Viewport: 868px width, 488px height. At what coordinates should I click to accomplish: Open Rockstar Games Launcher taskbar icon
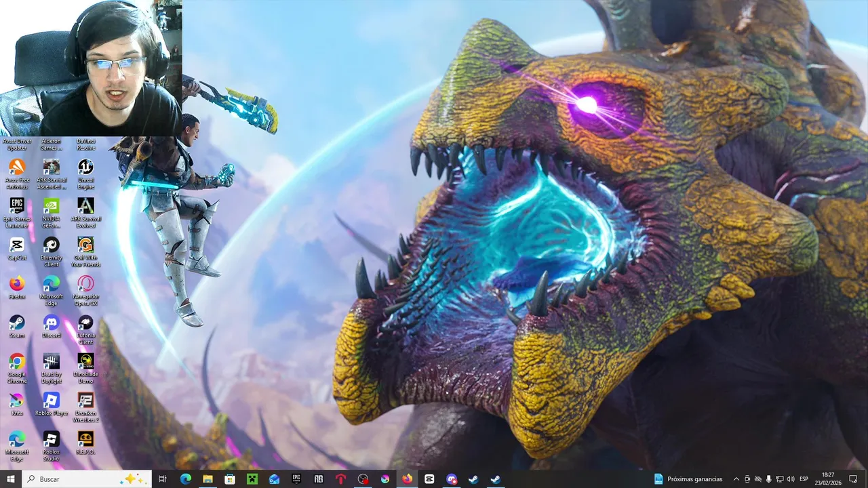coord(318,479)
